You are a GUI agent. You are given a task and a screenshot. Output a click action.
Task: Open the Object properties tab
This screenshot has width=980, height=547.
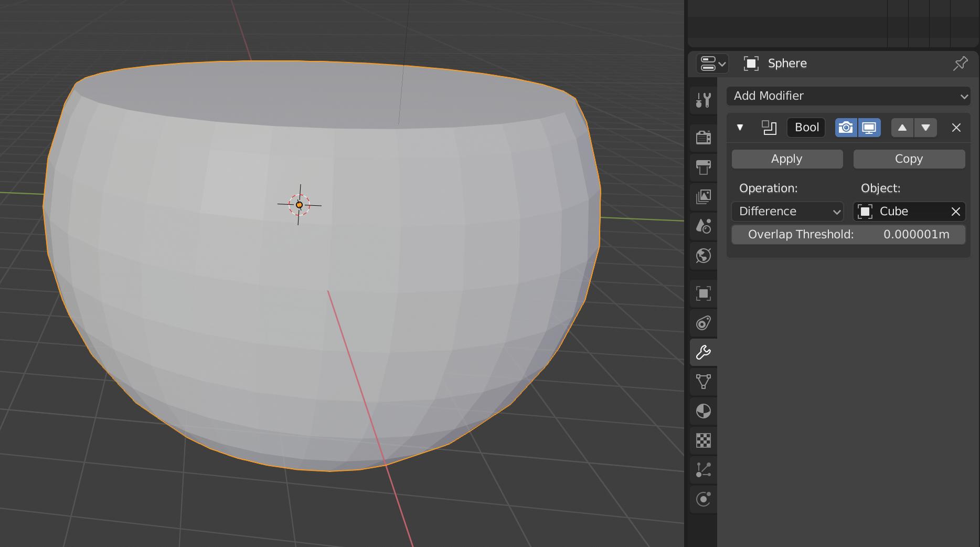tap(704, 293)
